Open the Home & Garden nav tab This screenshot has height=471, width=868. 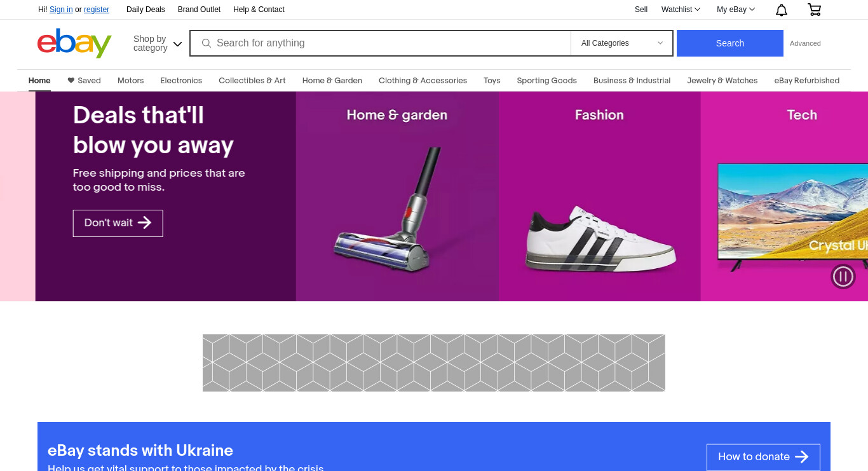point(332,81)
